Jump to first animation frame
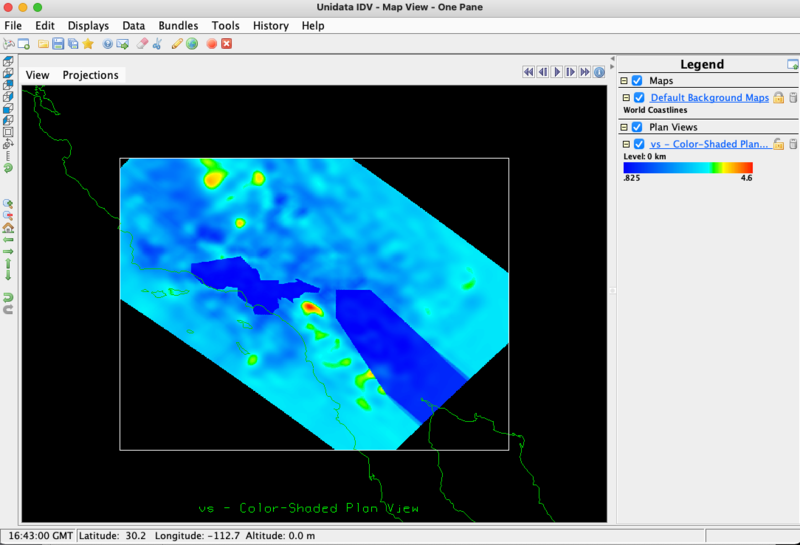Screen dimensions: 800x545 pyautogui.click(x=529, y=72)
